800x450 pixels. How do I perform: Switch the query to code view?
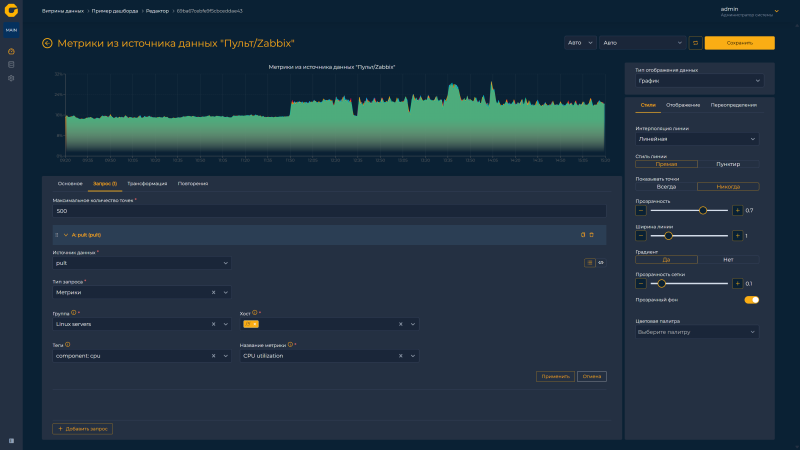click(x=601, y=263)
